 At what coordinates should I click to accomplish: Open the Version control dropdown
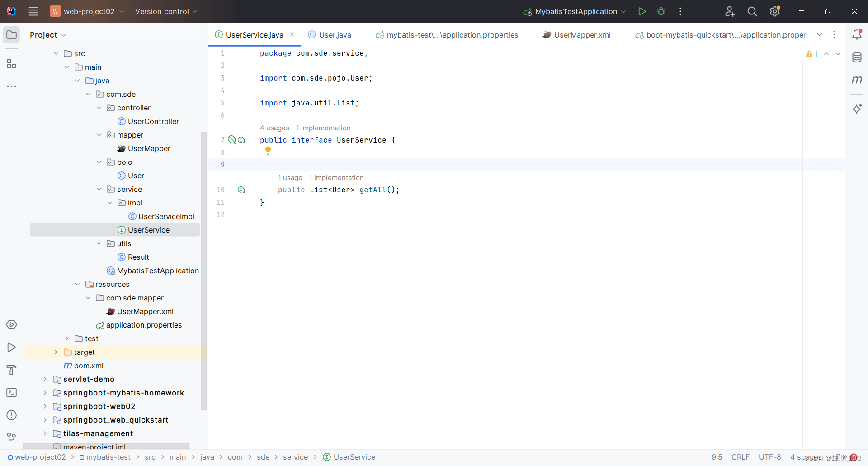coord(166,11)
